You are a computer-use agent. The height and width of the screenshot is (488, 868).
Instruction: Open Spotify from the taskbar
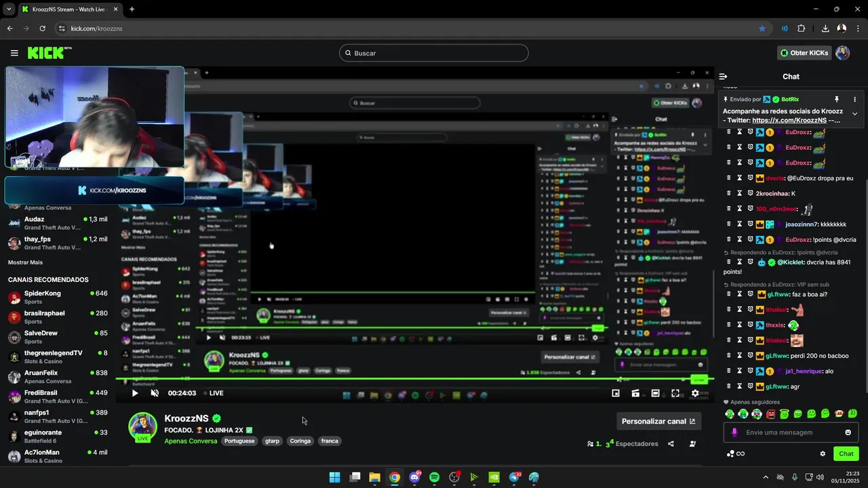[434, 477]
